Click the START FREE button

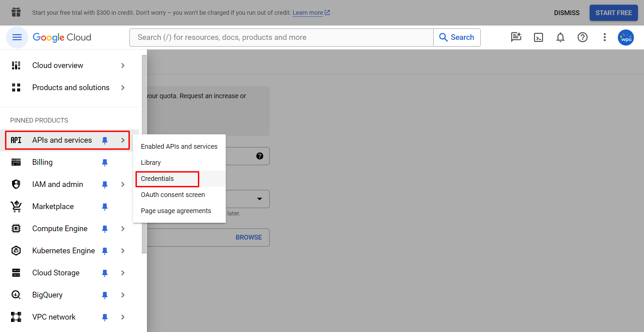[613, 13]
